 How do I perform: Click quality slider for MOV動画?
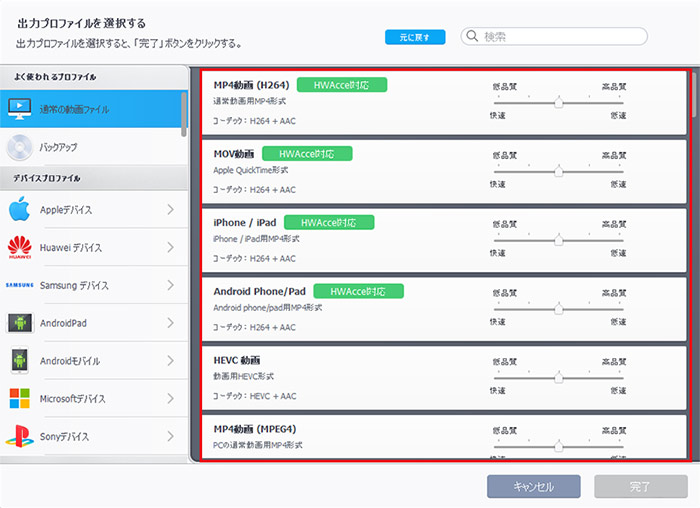558,171
